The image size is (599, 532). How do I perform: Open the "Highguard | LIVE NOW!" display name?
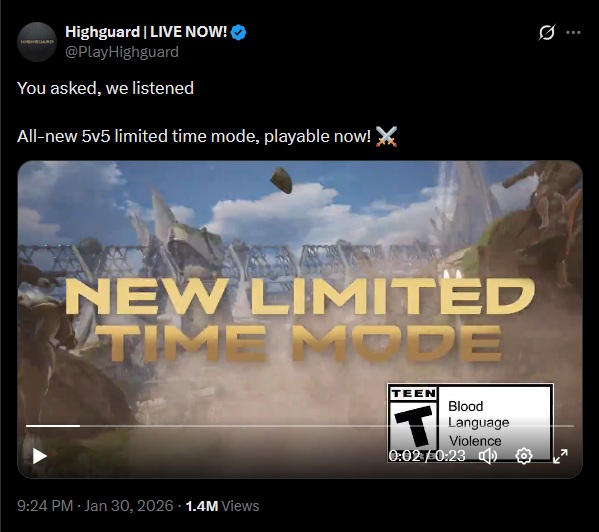click(x=146, y=32)
